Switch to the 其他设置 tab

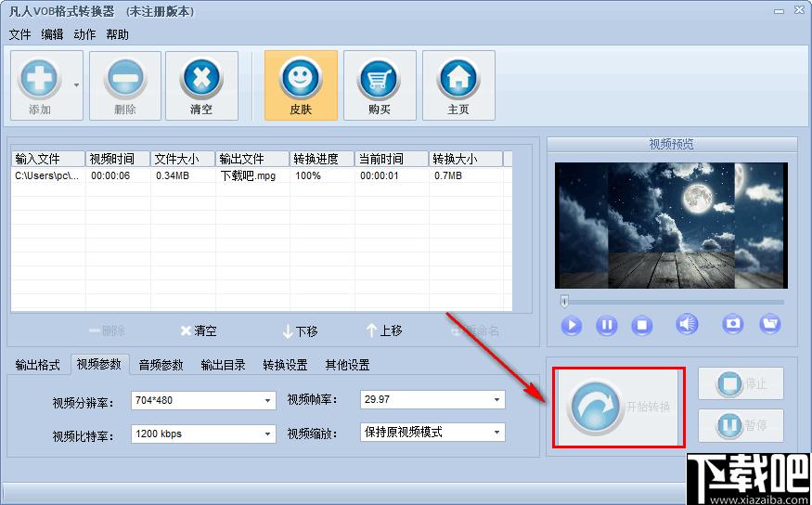tap(347, 365)
